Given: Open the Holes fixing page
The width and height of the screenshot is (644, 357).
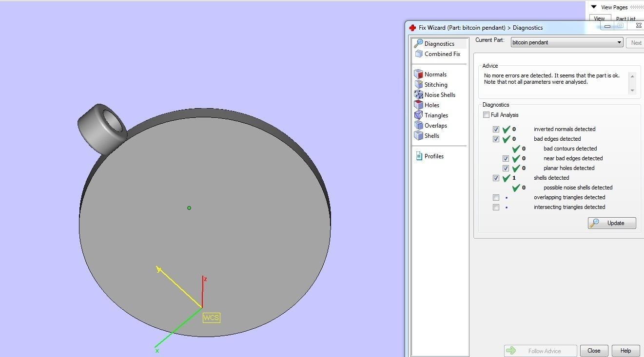Looking at the screenshot, I should pos(427,105).
